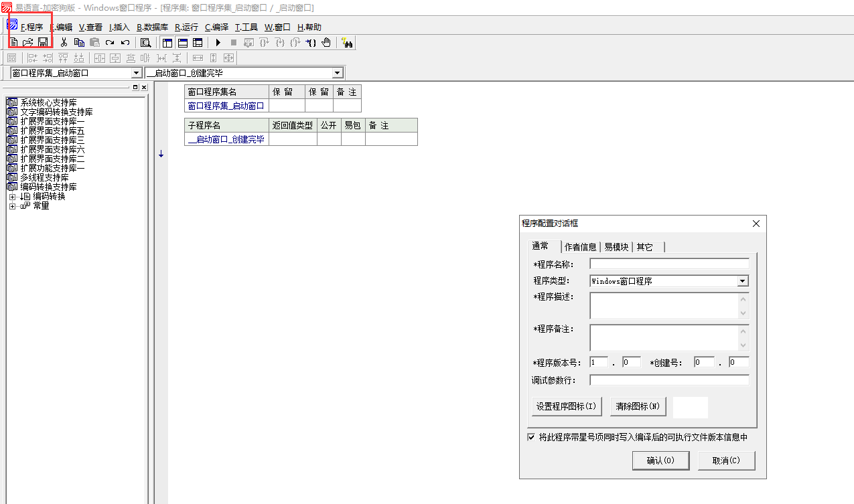This screenshot has width=854, height=504.
Task: Click the 程序备注 text area
Action: tap(669, 337)
